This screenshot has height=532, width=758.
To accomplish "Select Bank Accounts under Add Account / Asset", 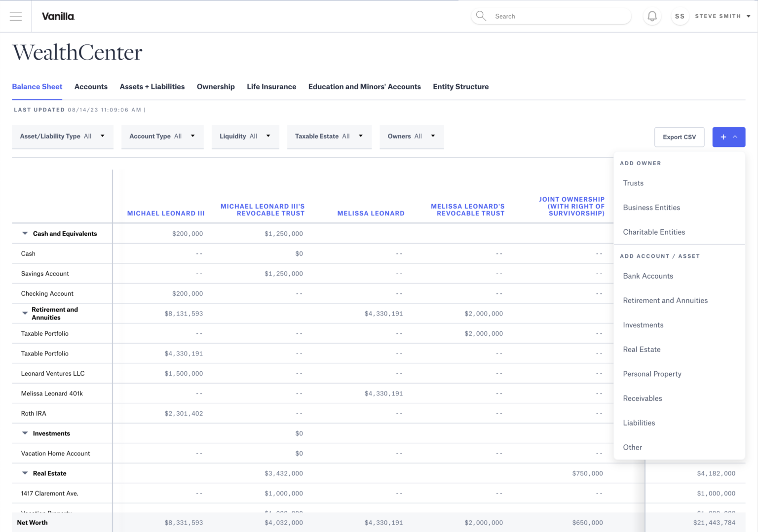I will click(648, 276).
